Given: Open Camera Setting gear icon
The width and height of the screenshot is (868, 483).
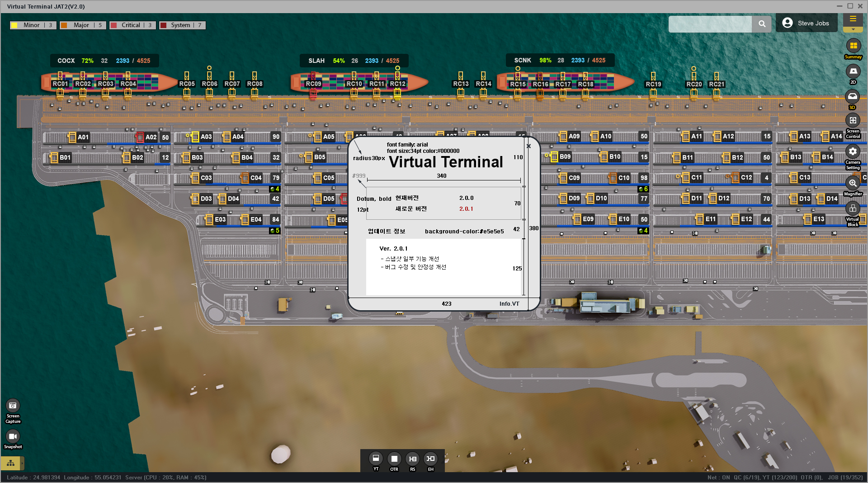Looking at the screenshot, I should pyautogui.click(x=853, y=152).
